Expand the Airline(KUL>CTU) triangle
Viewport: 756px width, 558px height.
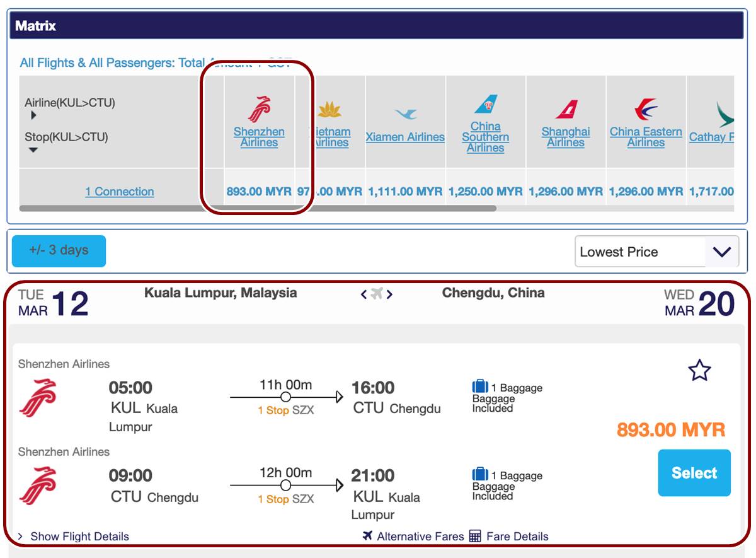(33, 115)
